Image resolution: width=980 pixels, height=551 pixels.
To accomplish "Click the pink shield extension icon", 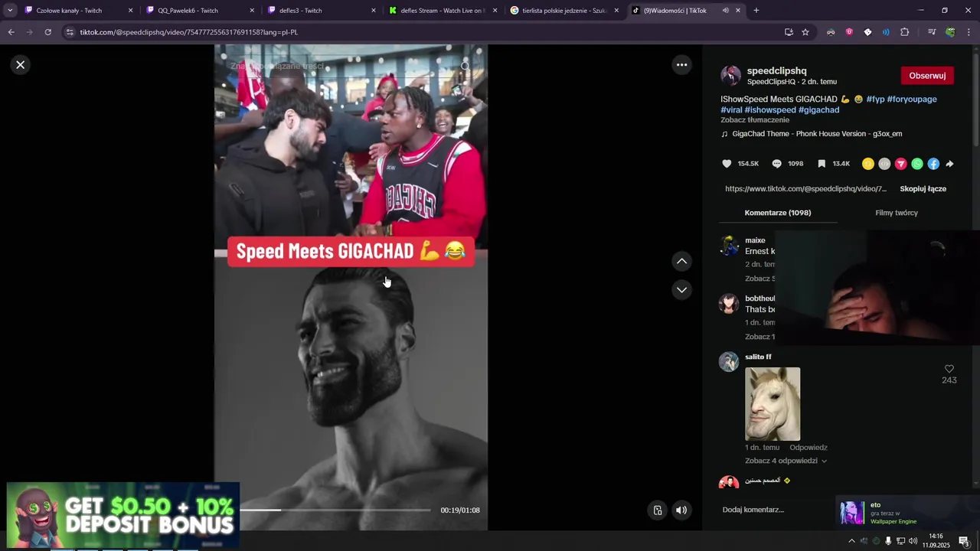I will point(849,32).
